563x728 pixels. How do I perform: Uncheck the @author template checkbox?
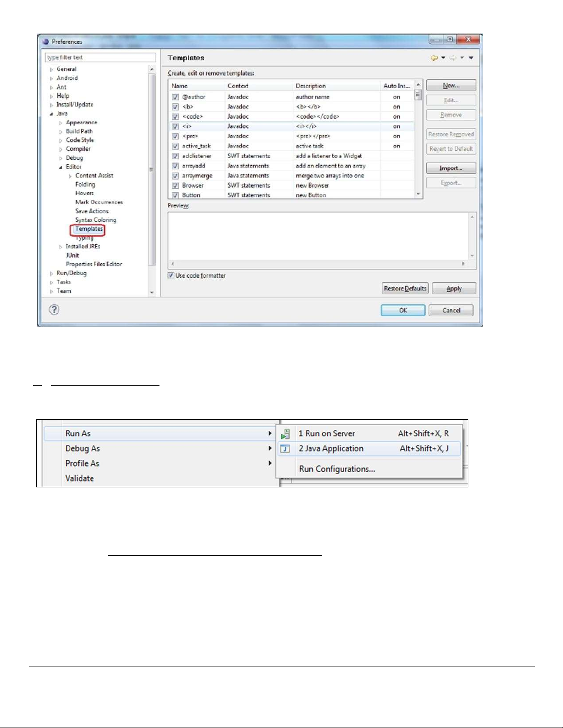click(175, 97)
